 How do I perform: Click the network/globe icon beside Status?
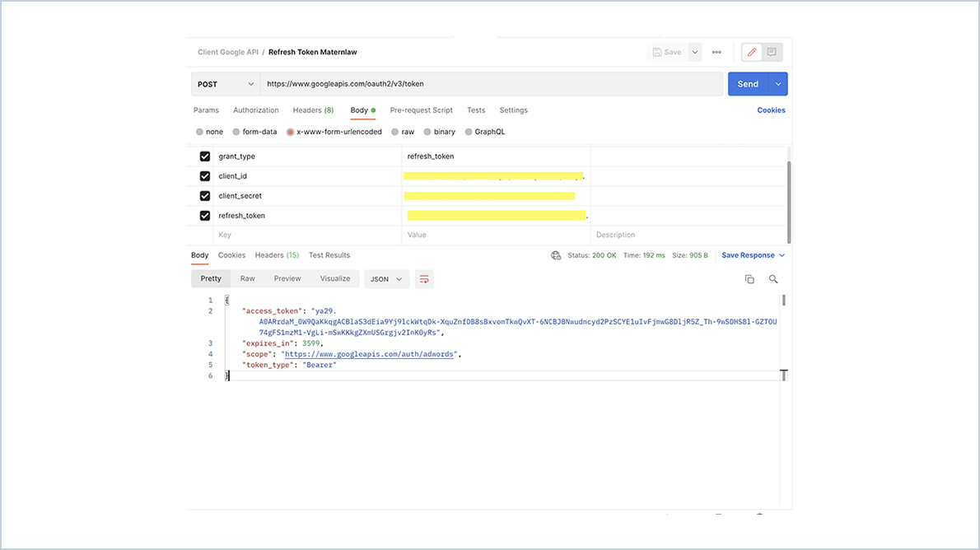tap(556, 255)
